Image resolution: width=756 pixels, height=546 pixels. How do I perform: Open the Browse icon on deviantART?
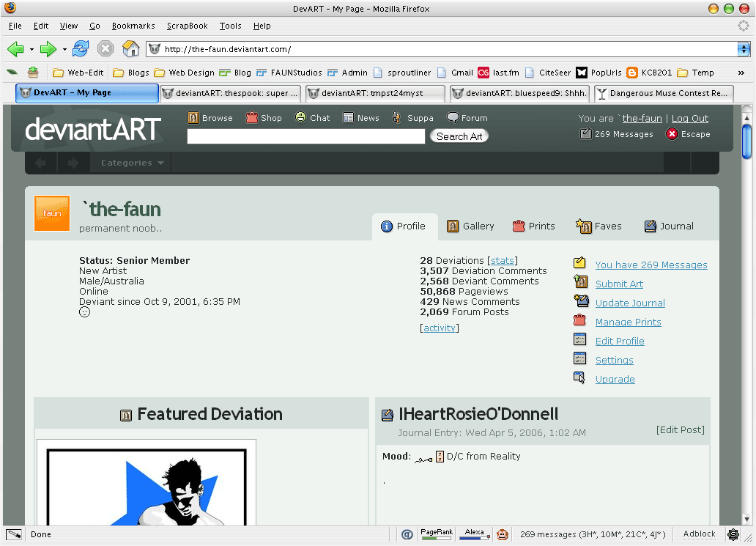coord(193,118)
